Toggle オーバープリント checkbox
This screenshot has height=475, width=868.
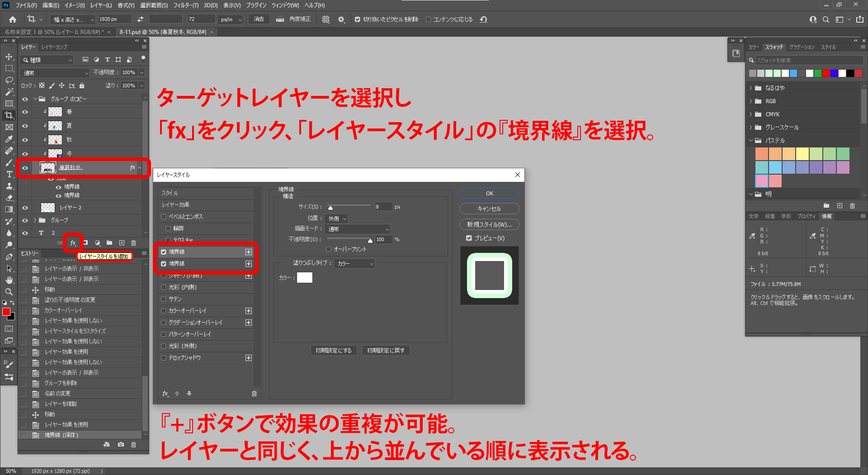click(x=329, y=249)
